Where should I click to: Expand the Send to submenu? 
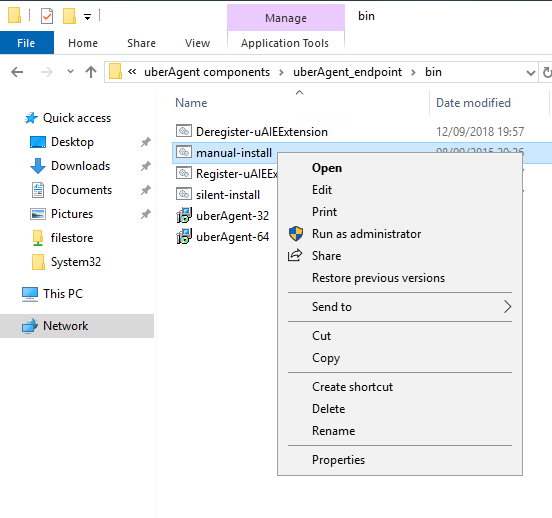[400, 307]
